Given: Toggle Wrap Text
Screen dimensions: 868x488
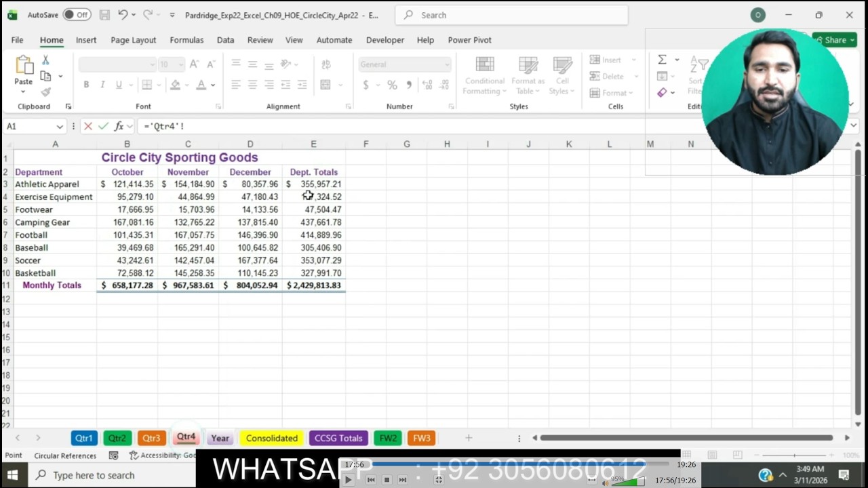Looking at the screenshot, I should click(x=325, y=64).
